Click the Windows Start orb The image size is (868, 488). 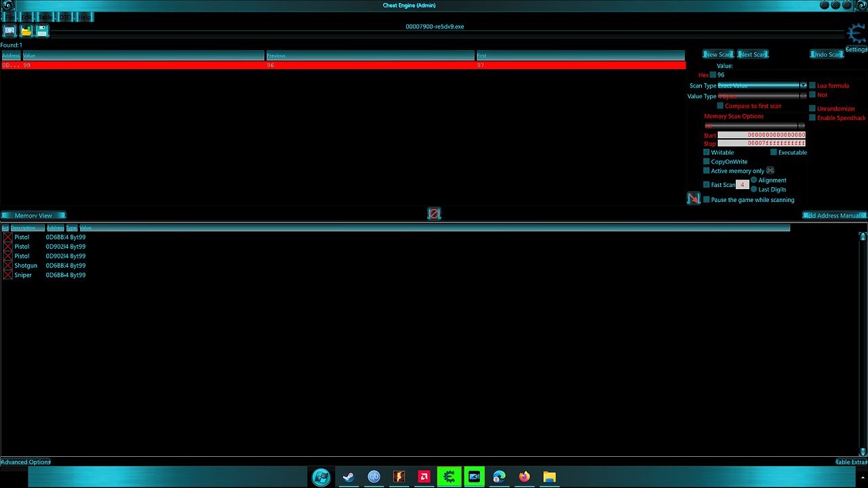(x=321, y=477)
